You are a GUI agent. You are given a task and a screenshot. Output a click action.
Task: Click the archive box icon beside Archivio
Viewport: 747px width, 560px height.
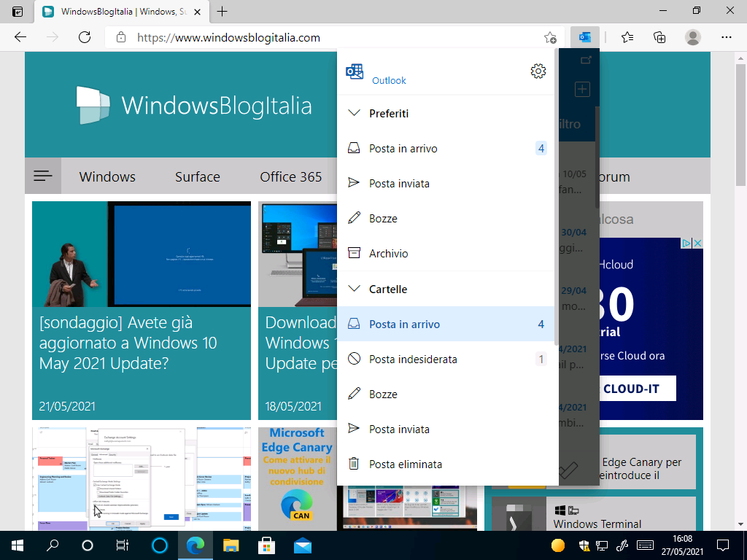pyautogui.click(x=354, y=253)
